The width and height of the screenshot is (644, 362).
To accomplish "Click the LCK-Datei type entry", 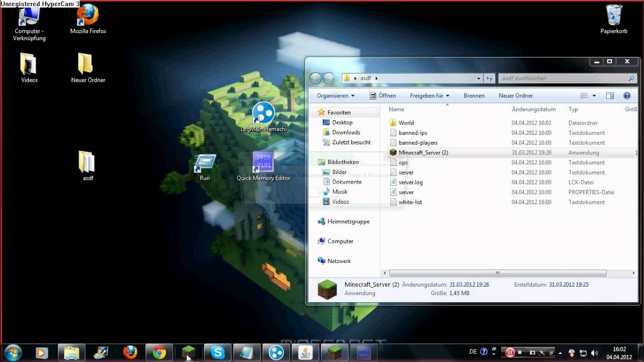I will 581,182.
